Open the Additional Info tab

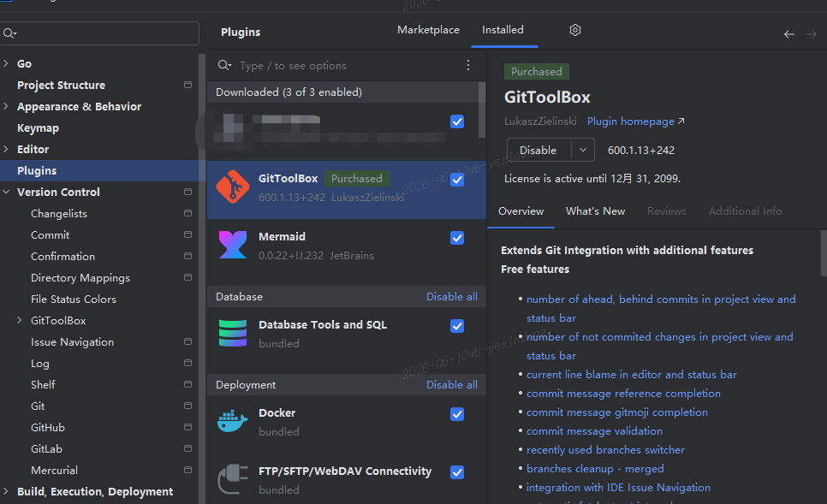(746, 211)
